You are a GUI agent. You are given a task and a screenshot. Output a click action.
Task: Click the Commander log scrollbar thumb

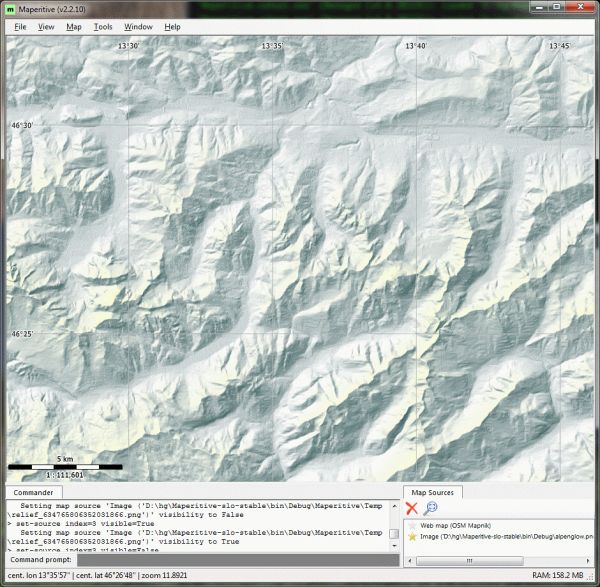pos(394,533)
